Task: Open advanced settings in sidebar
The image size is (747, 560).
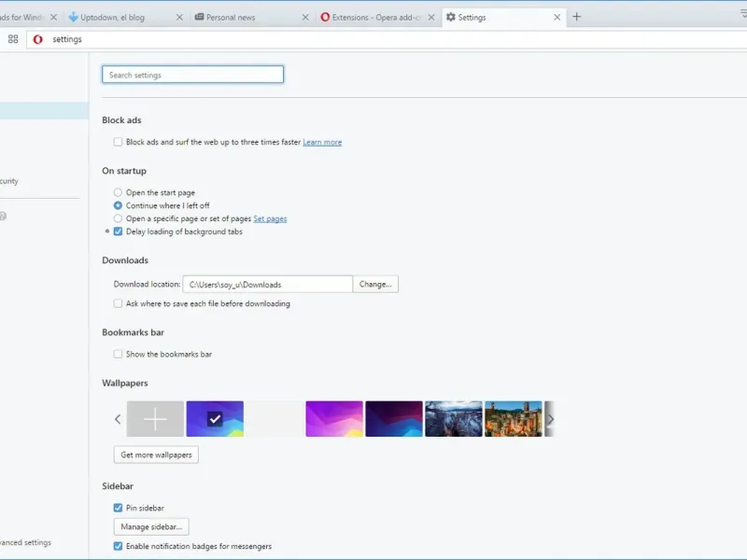Action: point(25,542)
